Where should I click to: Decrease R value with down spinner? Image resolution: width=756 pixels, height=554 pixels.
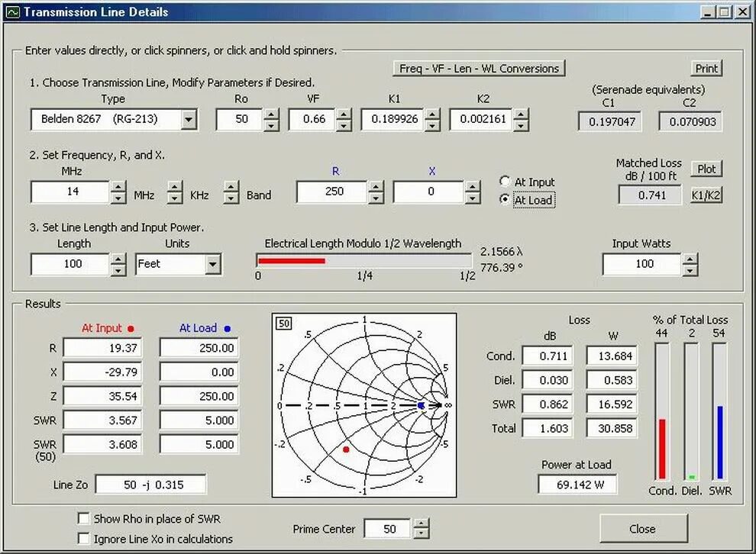[x=376, y=198]
